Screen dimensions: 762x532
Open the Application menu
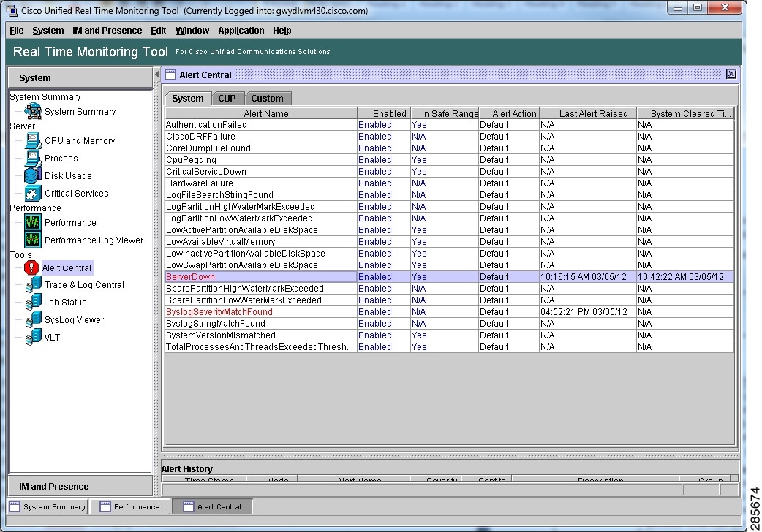pyautogui.click(x=241, y=31)
